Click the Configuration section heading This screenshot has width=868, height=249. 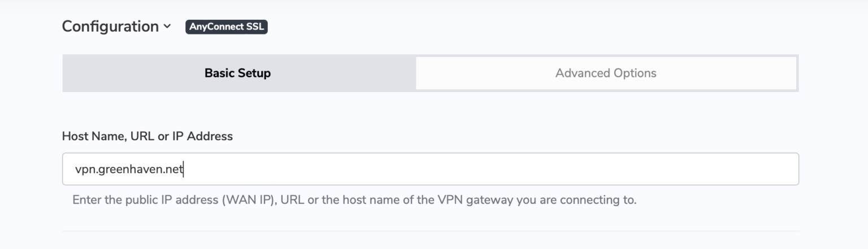[x=110, y=27]
